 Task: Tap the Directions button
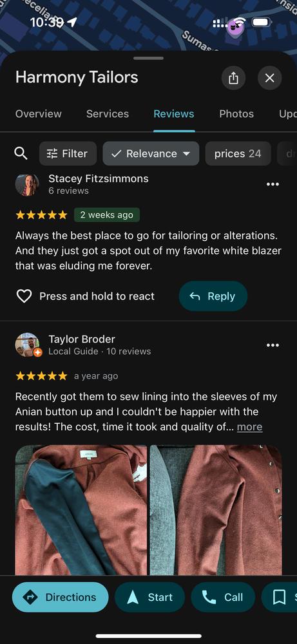(60, 597)
